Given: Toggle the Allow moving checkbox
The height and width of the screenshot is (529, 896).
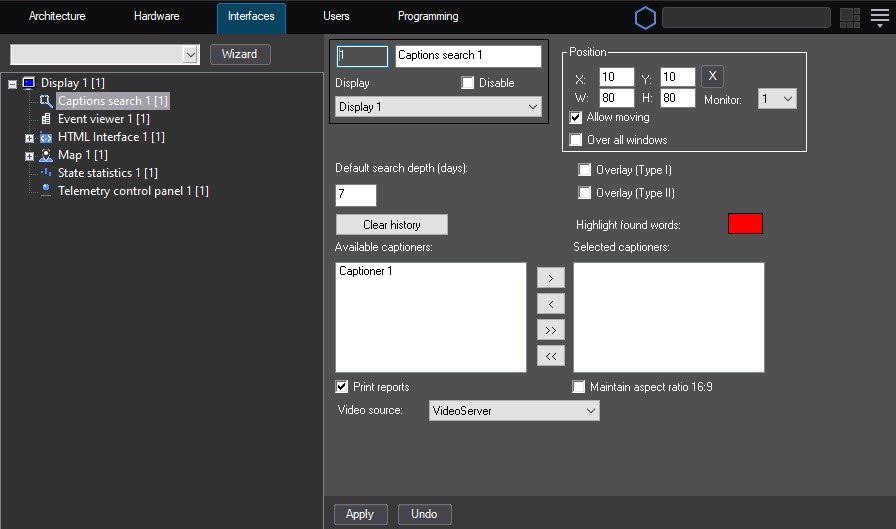Looking at the screenshot, I should (576, 118).
